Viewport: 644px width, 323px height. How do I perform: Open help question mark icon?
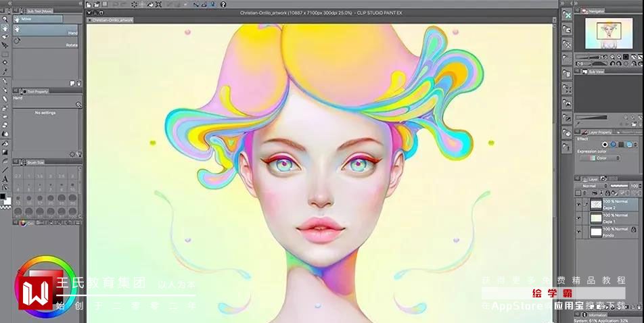tap(223, 5)
